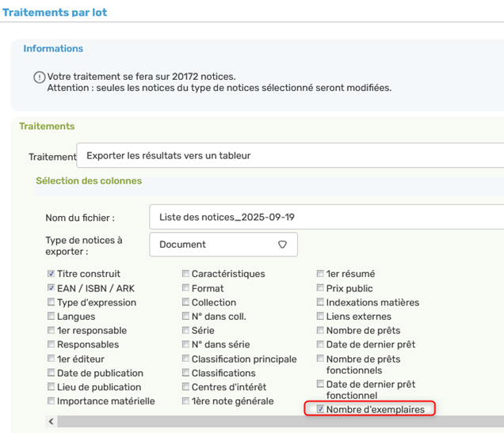This screenshot has width=504, height=433.
Task: Check the Indexations matières checkbox
Action: pos(320,302)
